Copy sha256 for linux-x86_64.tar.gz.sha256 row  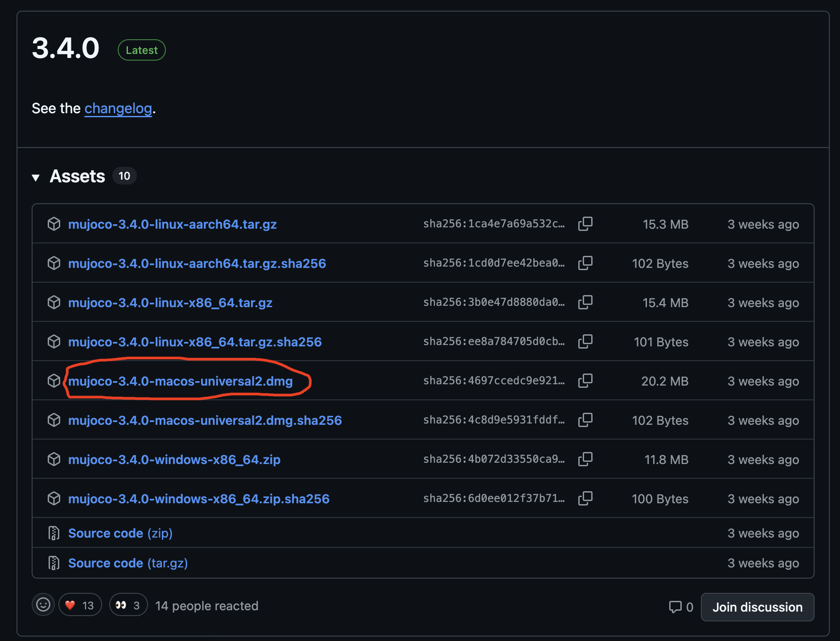(585, 341)
